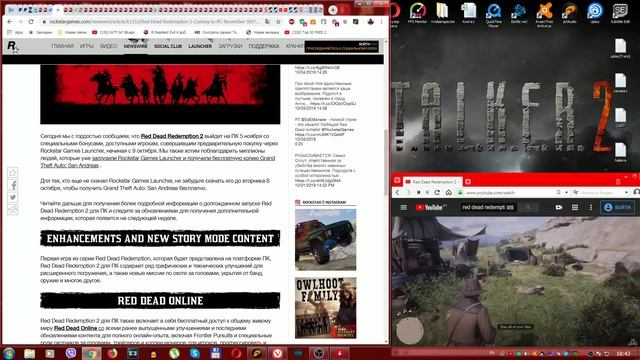Switch to Firefox in the taskbar
The height and width of the screenshot is (360, 640).
[x=112, y=353]
